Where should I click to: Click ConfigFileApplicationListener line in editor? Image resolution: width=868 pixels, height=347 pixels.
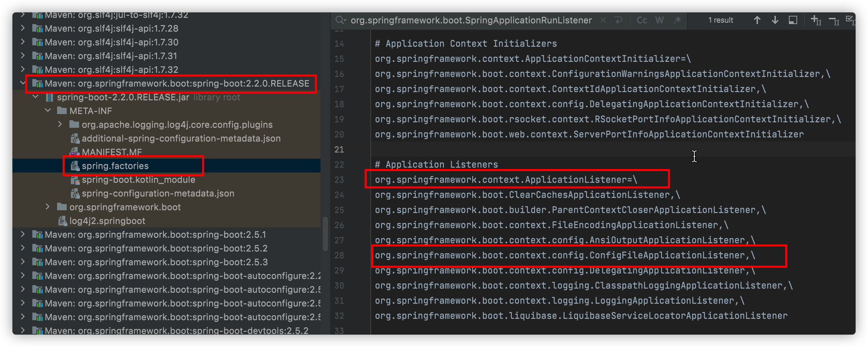(x=565, y=255)
